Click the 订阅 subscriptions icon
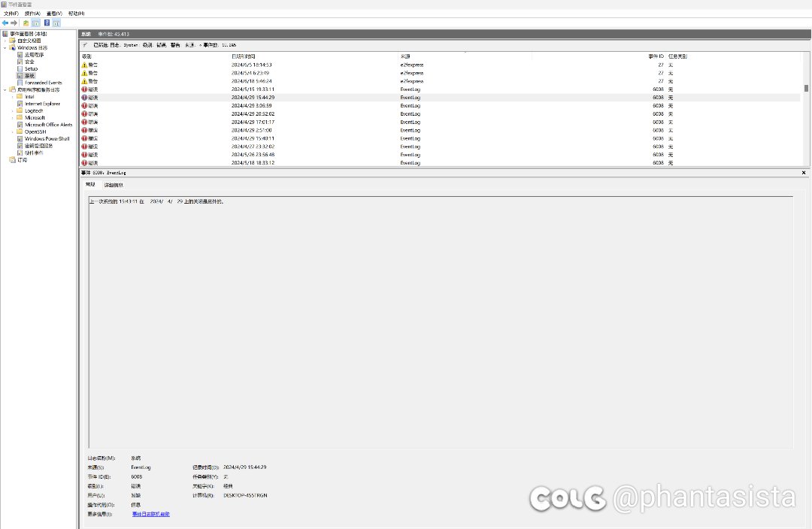The image size is (812, 529). point(13,160)
